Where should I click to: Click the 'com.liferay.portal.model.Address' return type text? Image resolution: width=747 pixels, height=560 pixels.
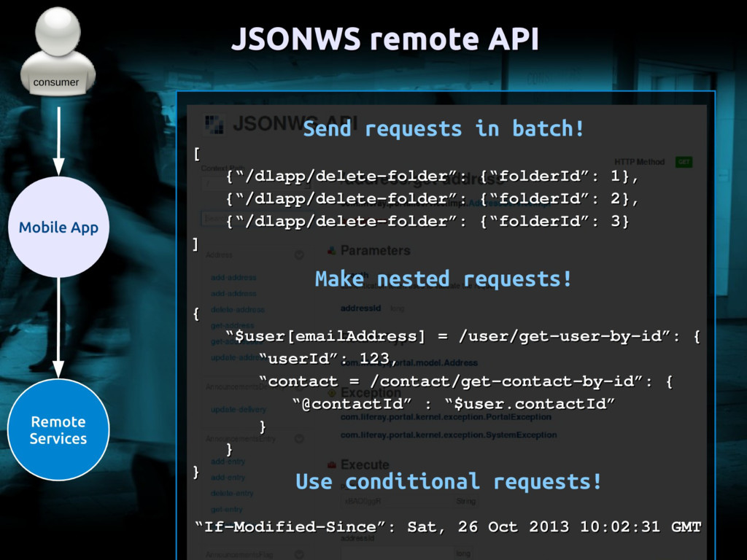(x=409, y=363)
